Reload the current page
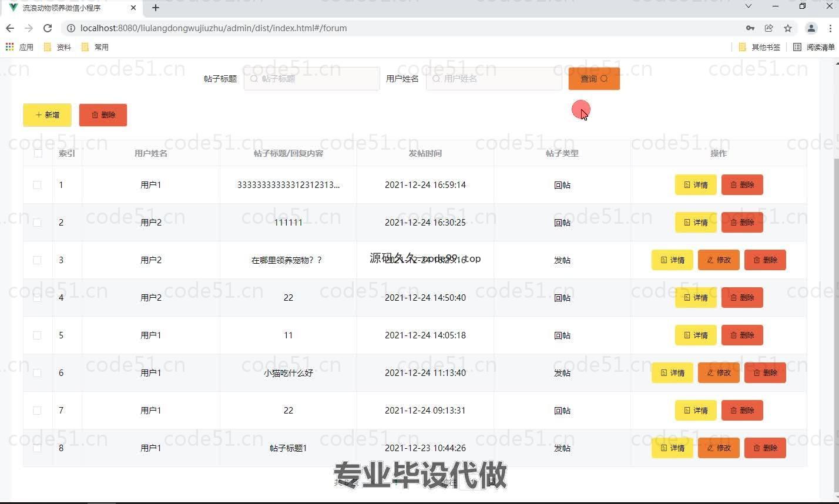 pyautogui.click(x=48, y=28)
